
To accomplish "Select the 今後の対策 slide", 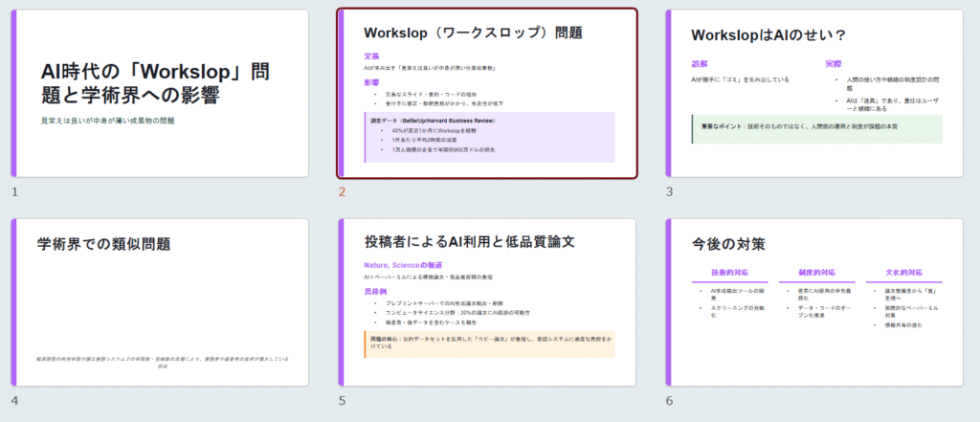I will (814, 302).
